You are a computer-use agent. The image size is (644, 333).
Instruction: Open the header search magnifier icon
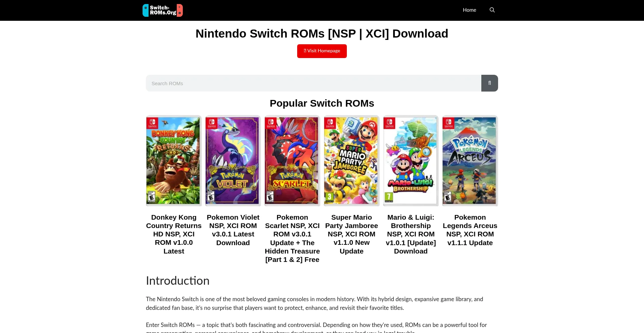pyautogui.click(x=492, y=10)
